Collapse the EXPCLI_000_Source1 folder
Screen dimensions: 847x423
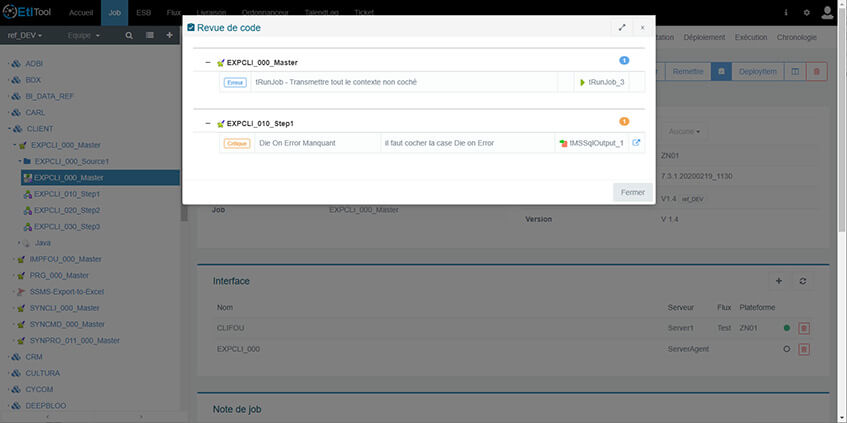tap(19, 162)
